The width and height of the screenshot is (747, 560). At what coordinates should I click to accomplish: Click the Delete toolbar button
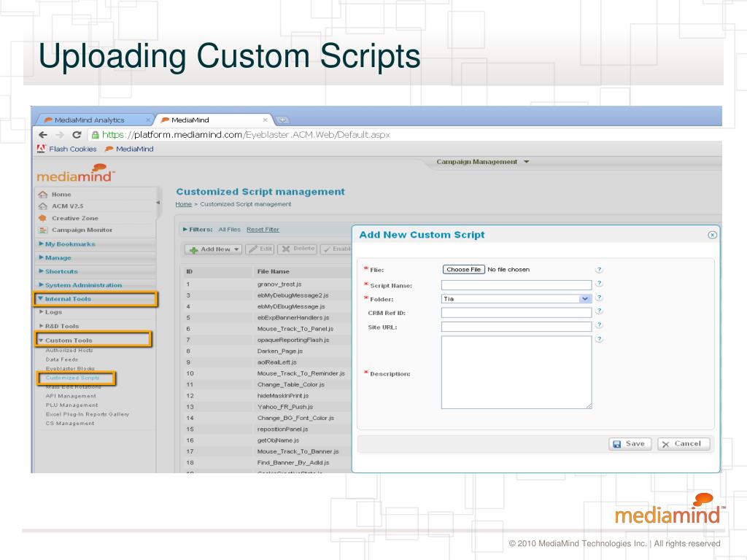(x=298, y=249)
